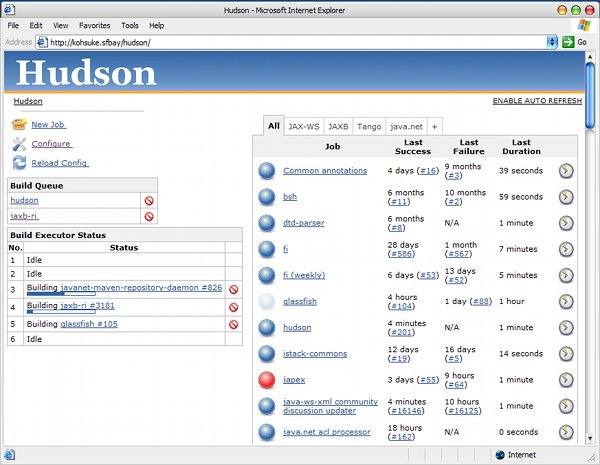600x465 pixels.
Task: Open last success build #586 of fi
Action: coord(401,254)
